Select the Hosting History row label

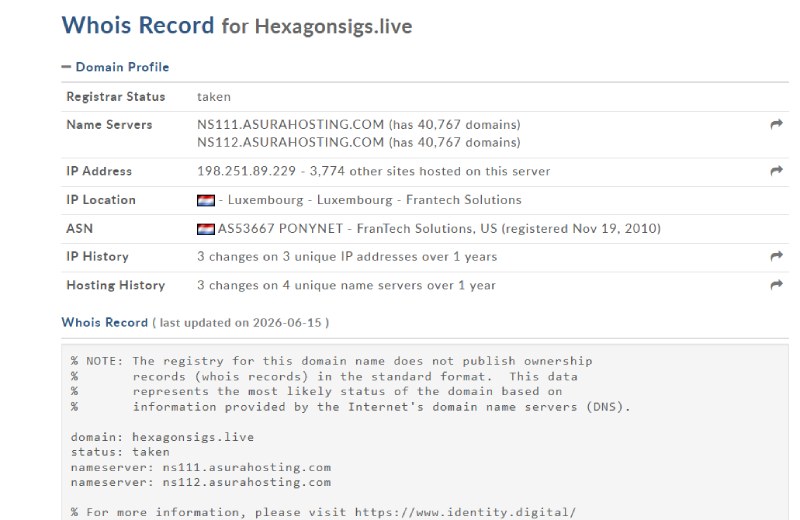tap(116, 285)
